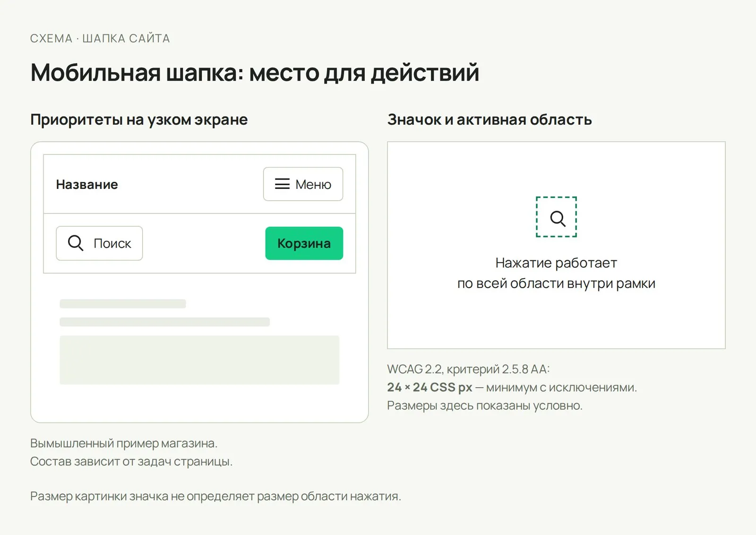Click the subheading Приоритеты на узком экране
The height and width of the screenshot is (535, 756).
click(x=139, y=120)
